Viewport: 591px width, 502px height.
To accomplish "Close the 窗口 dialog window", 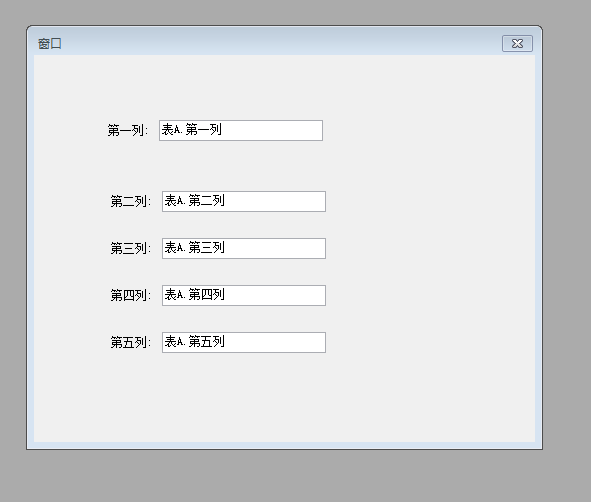I will (x=517, y=44).
